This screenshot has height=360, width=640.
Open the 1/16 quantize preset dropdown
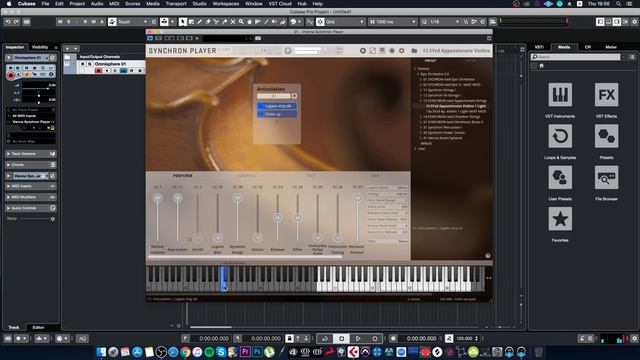pyautogui.click(x=440, y=22)
